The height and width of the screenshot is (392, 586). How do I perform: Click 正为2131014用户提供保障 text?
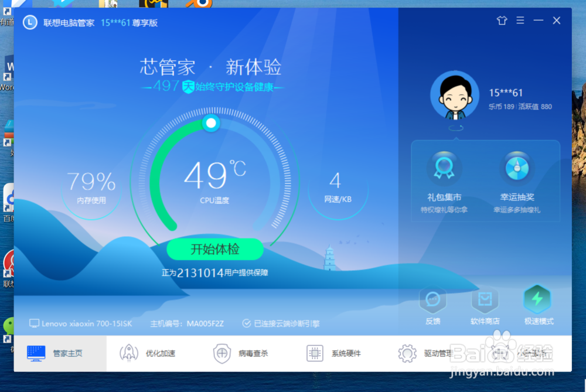point(215,273)
